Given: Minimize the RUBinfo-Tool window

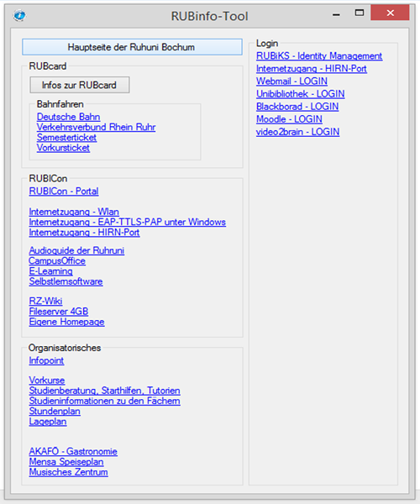Looking at the screenshot, I should 337,13.
